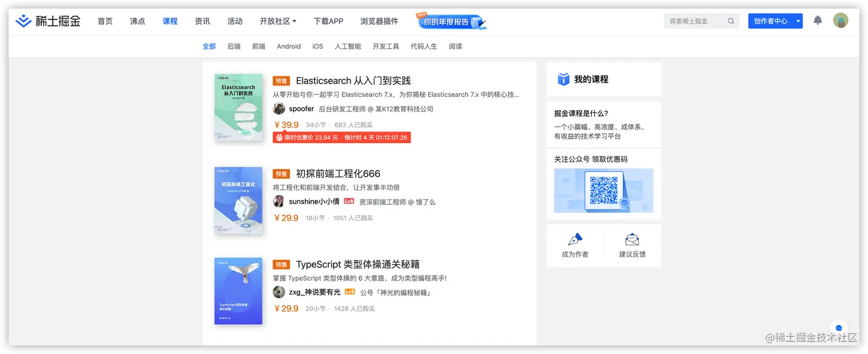Click spoofer's author avatar
The height and width of the screenshot is (354, 868).
tap(279, 108)
